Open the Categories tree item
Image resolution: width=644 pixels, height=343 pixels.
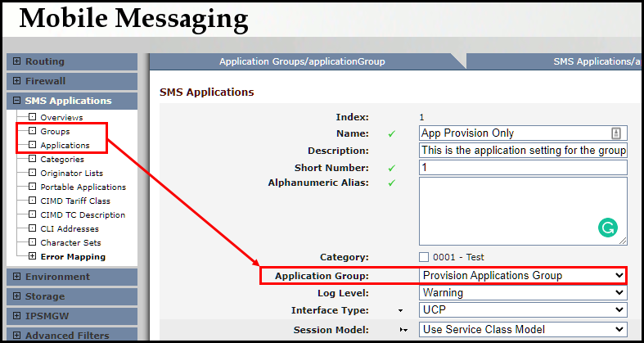click(62, 160)
